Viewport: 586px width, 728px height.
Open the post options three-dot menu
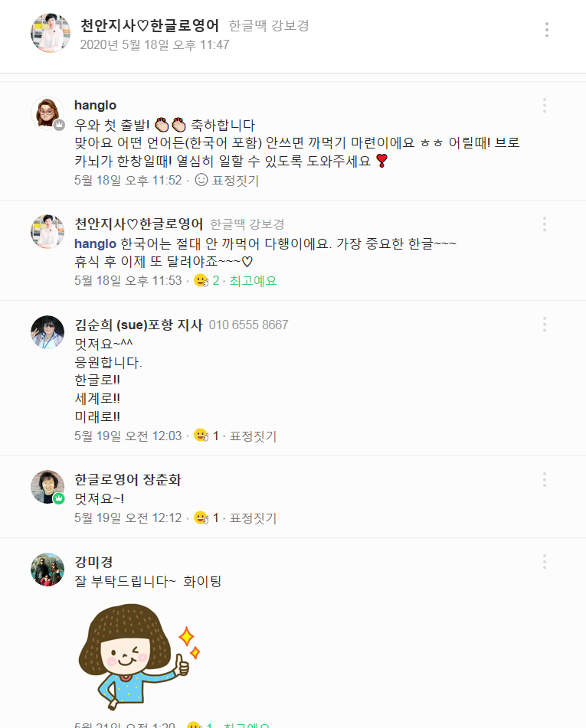pos(546,30)
